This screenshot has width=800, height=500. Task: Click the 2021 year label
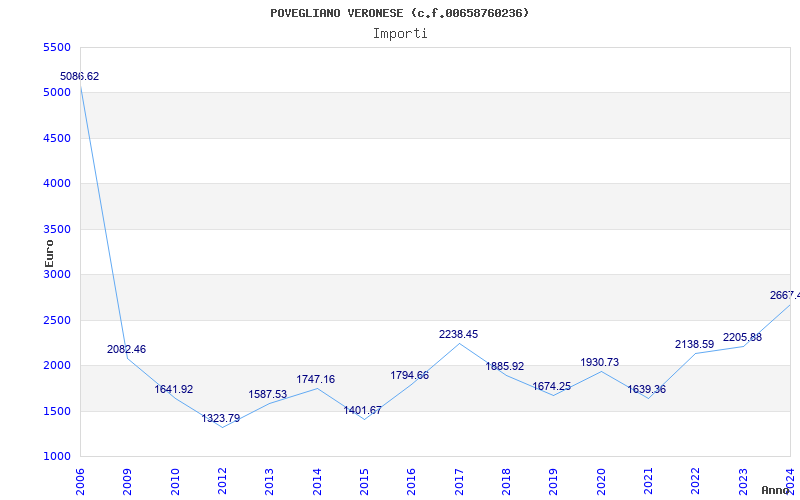click(648, 482)
